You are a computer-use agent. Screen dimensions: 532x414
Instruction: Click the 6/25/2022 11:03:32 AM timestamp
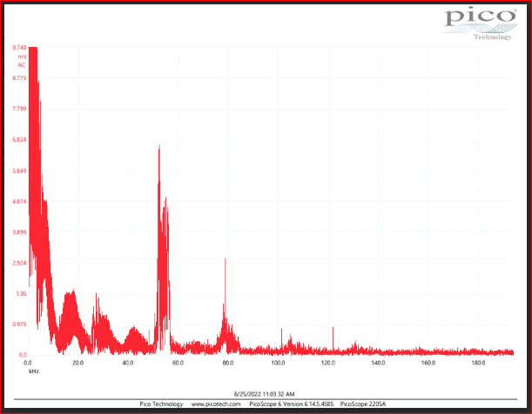(265, 394)
